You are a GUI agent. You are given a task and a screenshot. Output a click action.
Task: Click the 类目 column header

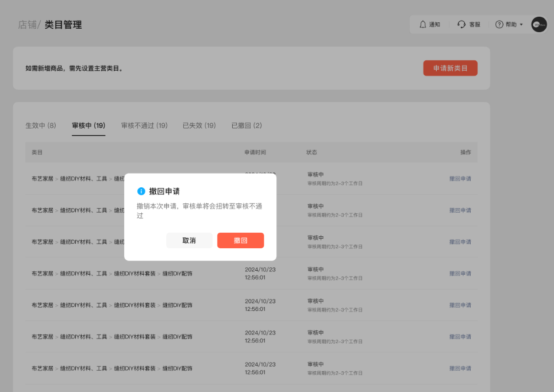(37, 152)
